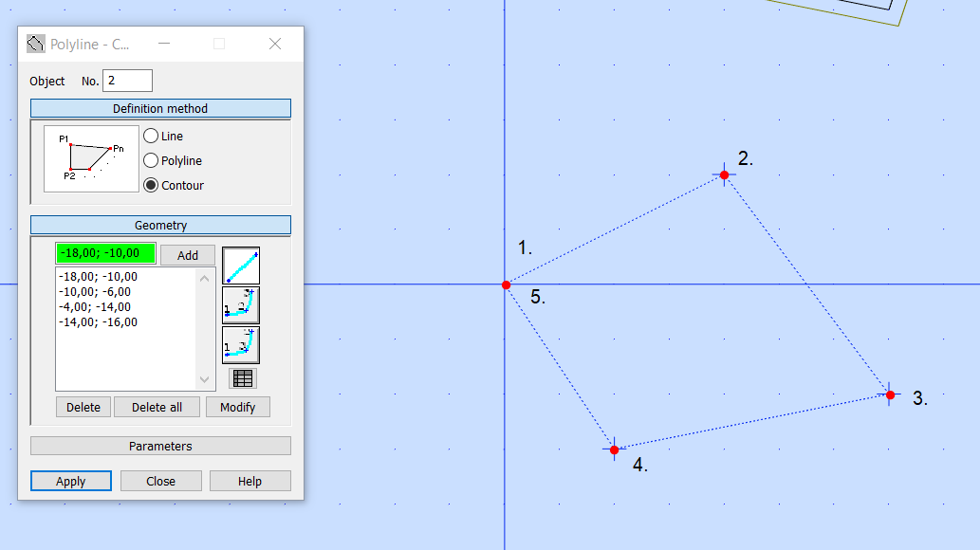Image resolution: width=980 pixels, height=550 pixels.
Task: Click the Geometry section header
Action: pyautogui.click(x=160, y=225)
